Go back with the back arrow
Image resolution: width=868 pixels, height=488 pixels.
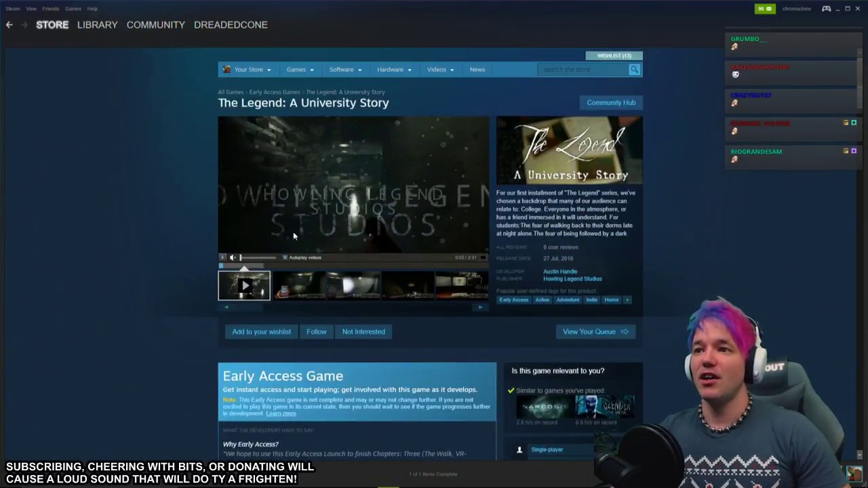(x=9, y=24)
